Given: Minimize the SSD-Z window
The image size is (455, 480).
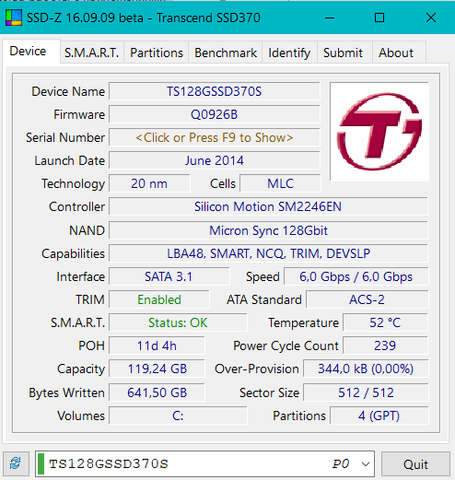Looking at the screenshot, I should click(330, 17).
